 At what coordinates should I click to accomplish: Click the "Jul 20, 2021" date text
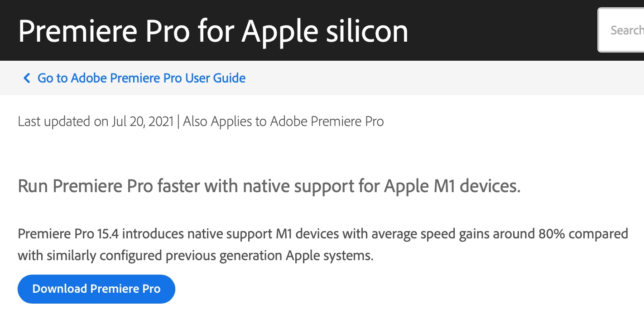point(142,121)
